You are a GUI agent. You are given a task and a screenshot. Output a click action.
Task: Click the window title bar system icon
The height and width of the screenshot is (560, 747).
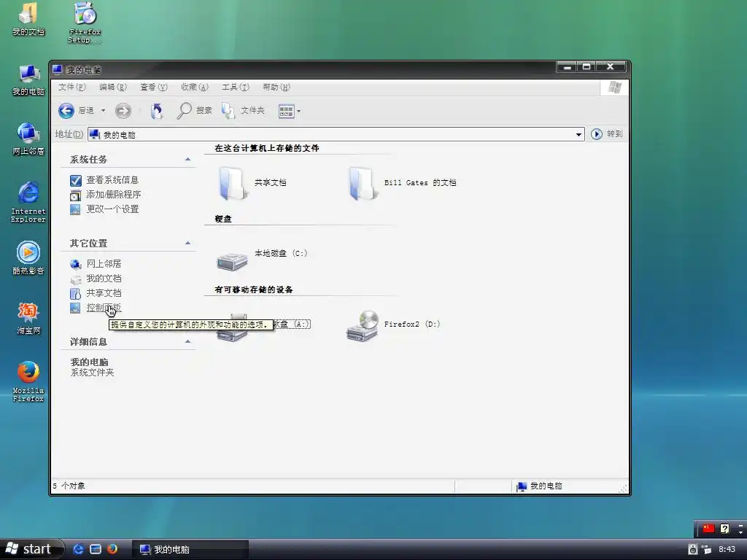(x=58, y=69)
